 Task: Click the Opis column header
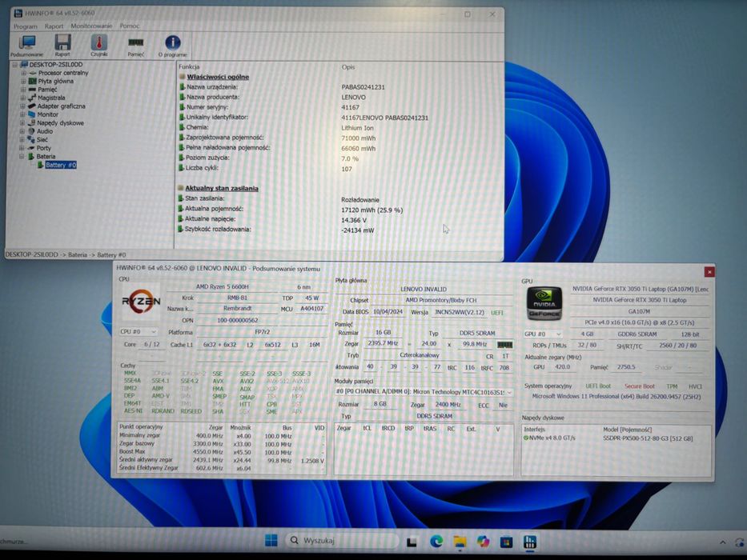click(347, 67)
